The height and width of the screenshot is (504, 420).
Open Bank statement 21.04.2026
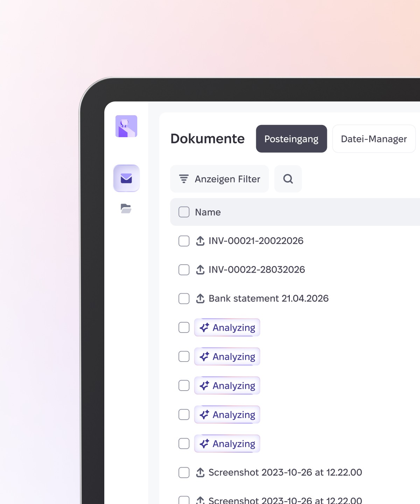[x=269, y=299]
